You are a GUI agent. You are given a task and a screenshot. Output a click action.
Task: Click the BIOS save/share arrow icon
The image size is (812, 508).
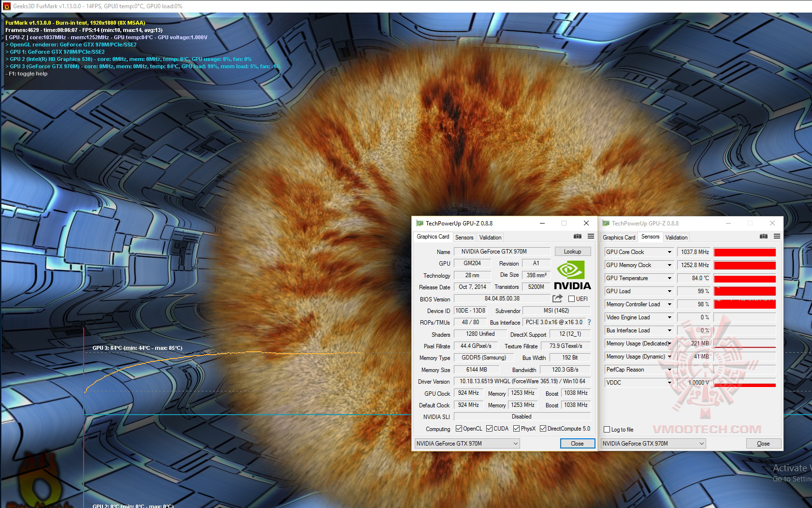pyautogui.click(x=557, y=299)
